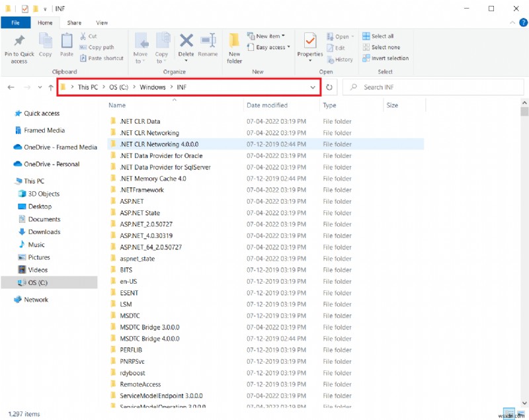This screenshot has width=529, height=420.
Task: Click the Copy to icon
Action: coord(163,41)
